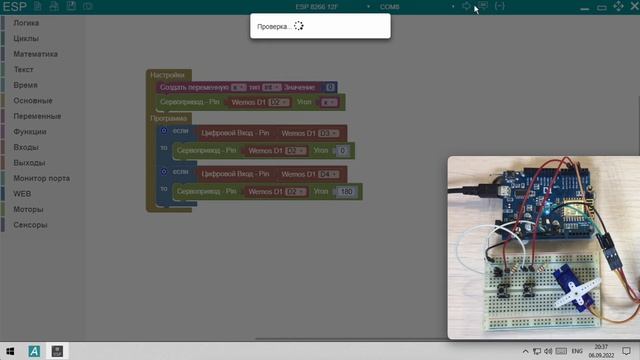Image resolution: width=640 pixels, height=360 pixels.
Task: Click the fourth toolbar icon next to save
Action: tap(87, 6)
